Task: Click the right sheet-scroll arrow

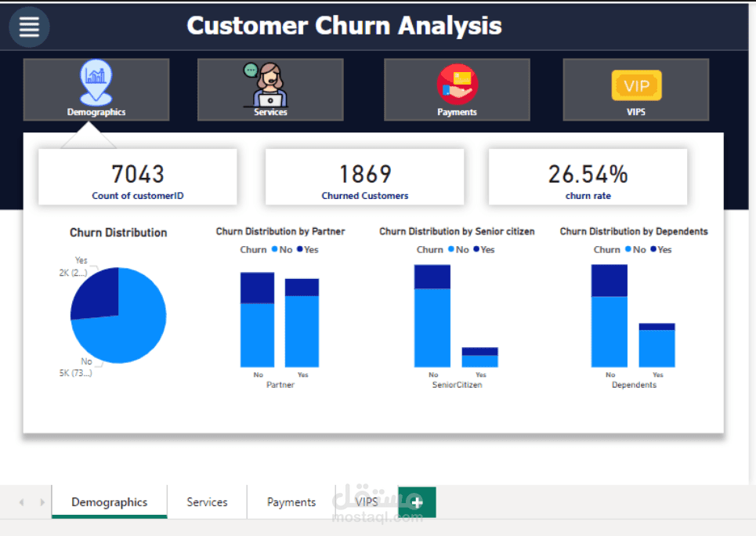Action: (x=42, y=502)
